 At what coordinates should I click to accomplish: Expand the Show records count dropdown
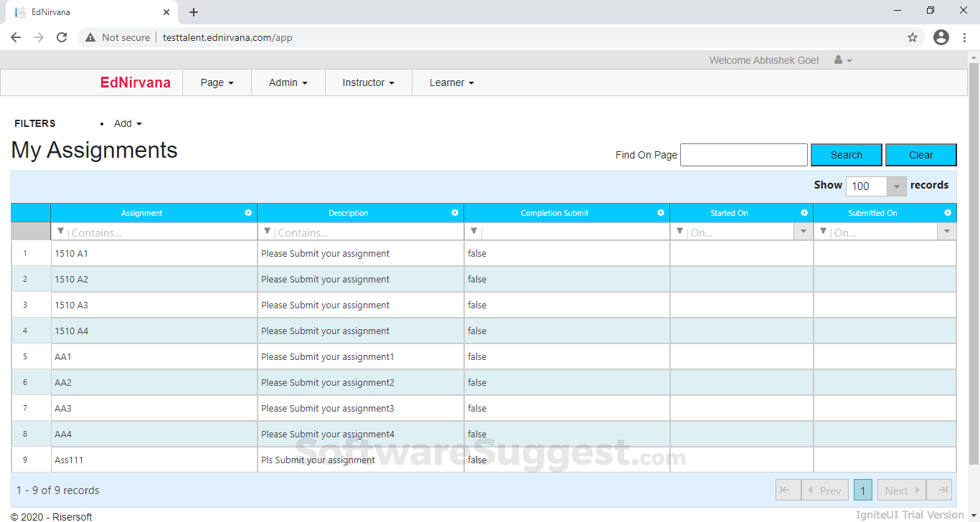pos(897,186)
